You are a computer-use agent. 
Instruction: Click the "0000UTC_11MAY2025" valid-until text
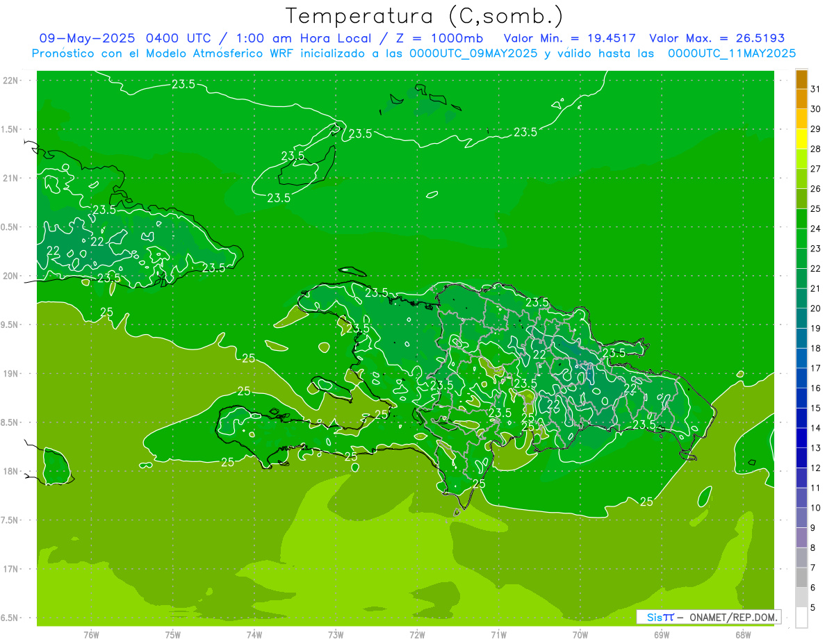click(731, 53)
